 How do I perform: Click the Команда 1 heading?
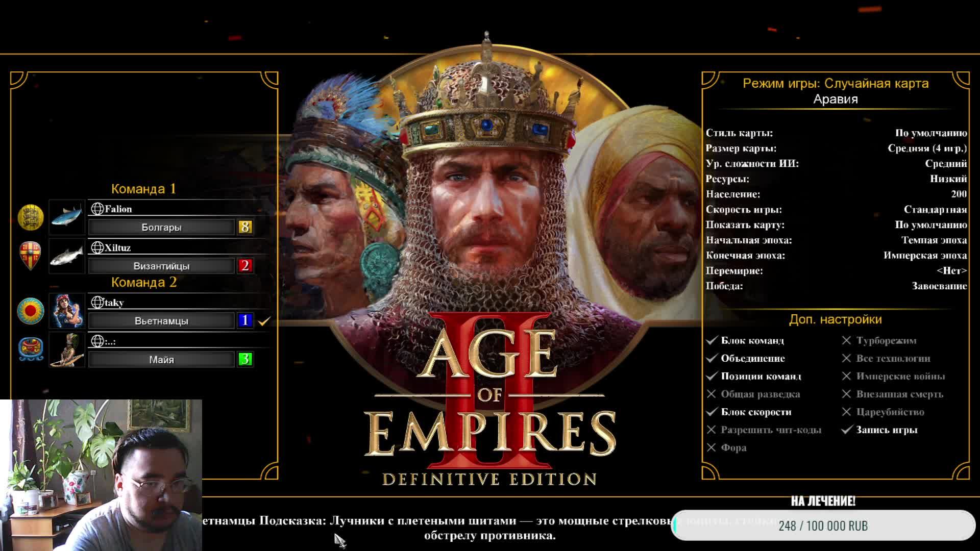point(143,189)
